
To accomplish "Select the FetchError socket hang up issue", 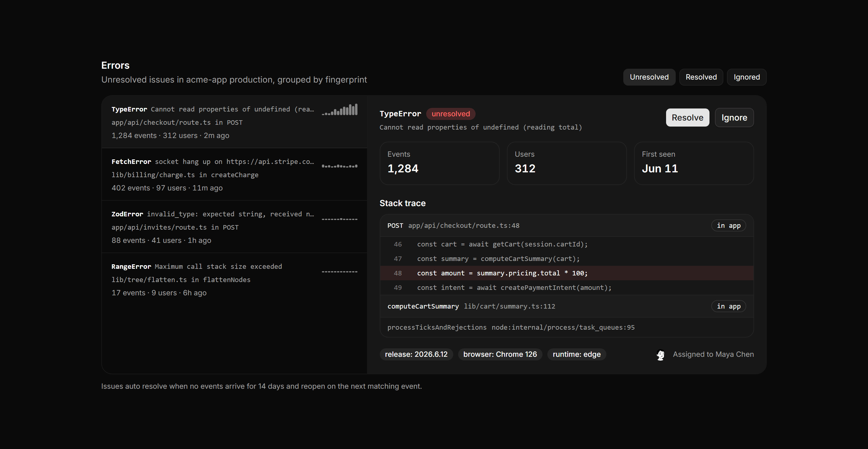I will pyautogui.click(x=234, y=174).
